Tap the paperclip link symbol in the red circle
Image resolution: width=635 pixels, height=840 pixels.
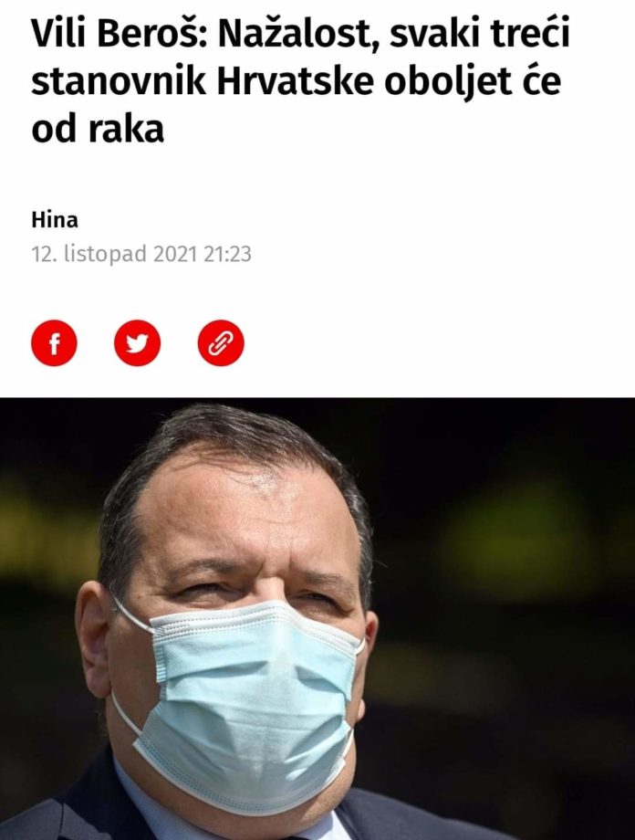tap(221, 343)
